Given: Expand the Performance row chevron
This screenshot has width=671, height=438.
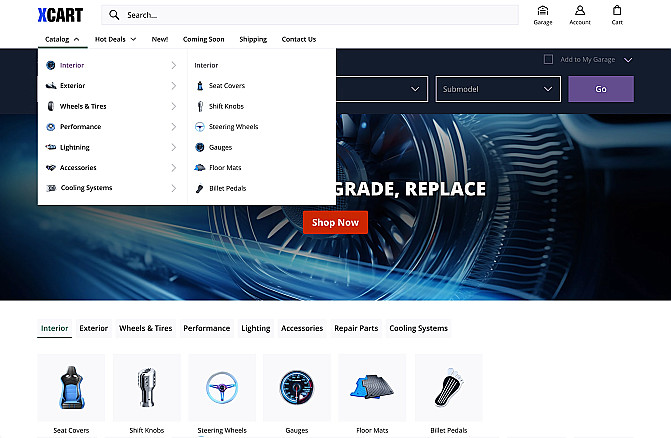Looking at the screenshot, I should point(173,127).
